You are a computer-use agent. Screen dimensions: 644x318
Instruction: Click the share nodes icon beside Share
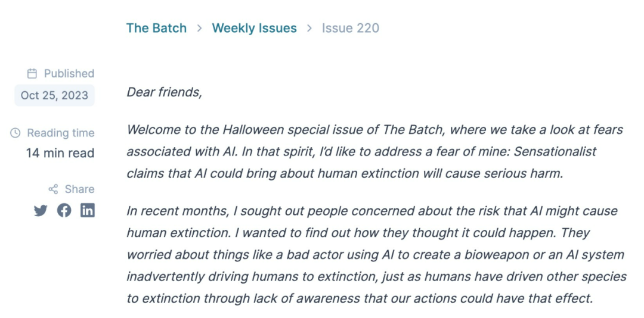(x=54, y=189)
